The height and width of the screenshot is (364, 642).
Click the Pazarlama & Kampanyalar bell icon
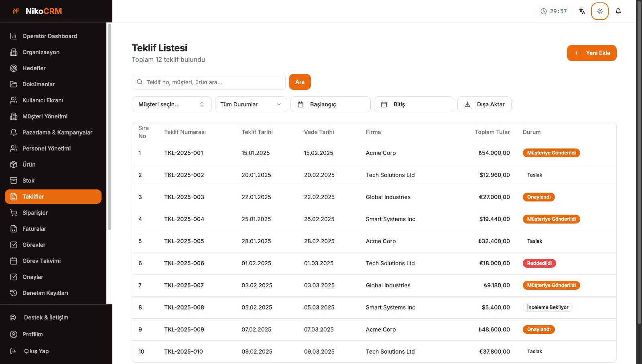pos(14,132)
